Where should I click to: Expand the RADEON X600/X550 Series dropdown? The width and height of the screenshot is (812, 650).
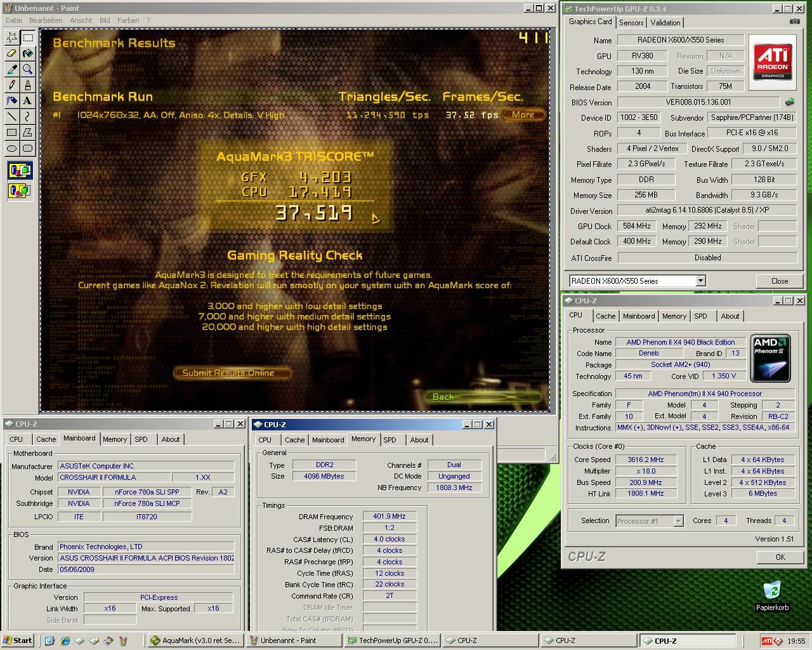point(700,281)
